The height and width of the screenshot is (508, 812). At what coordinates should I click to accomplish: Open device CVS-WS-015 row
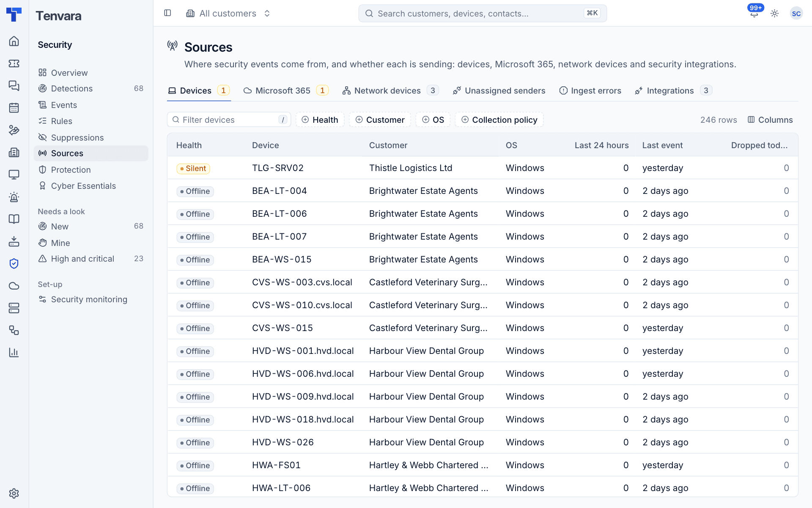tap(483, 328)
